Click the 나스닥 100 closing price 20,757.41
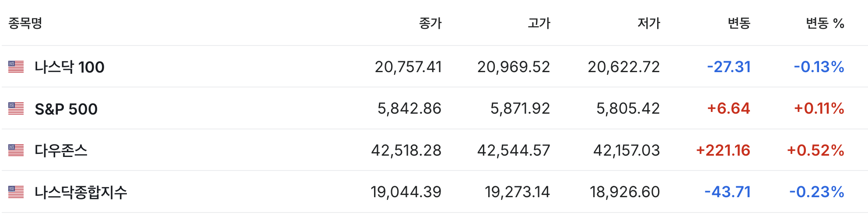Screen dimensions: 868x216 tap(408, 67)
